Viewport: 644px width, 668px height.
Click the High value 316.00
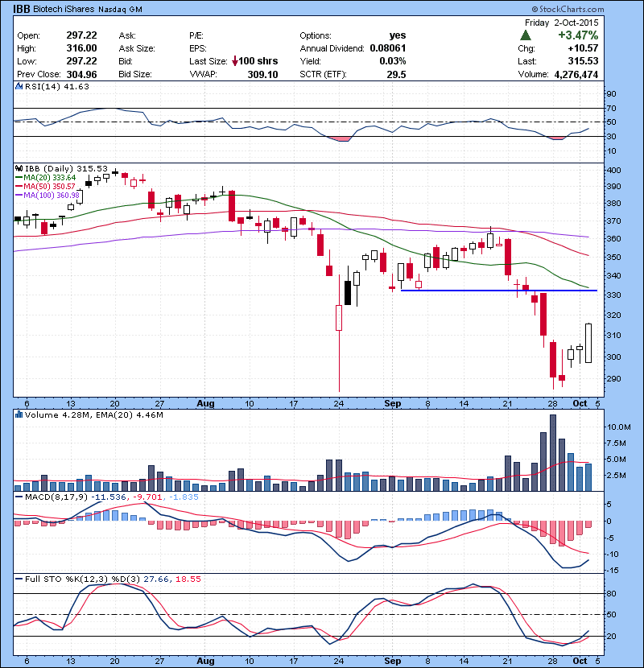(x=81, y=48)
